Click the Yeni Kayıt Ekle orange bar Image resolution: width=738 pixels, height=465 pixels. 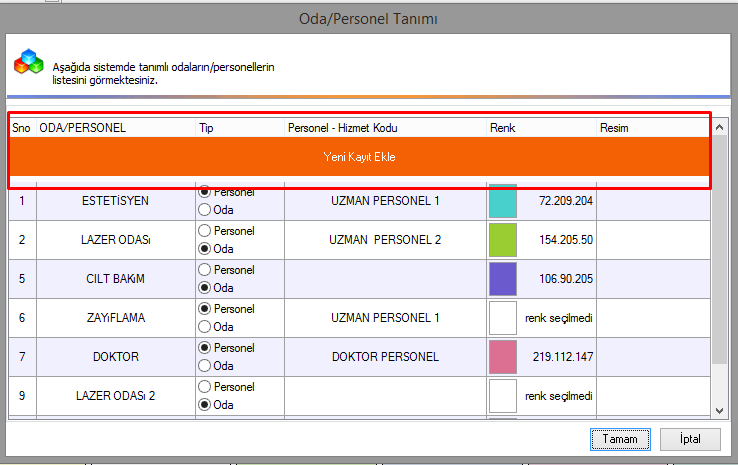[x=359, y=157]
